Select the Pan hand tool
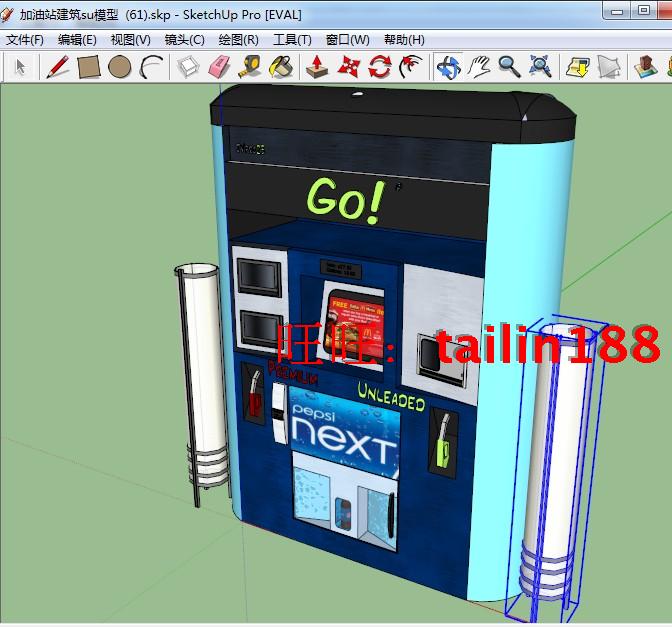 pos(479,67)
